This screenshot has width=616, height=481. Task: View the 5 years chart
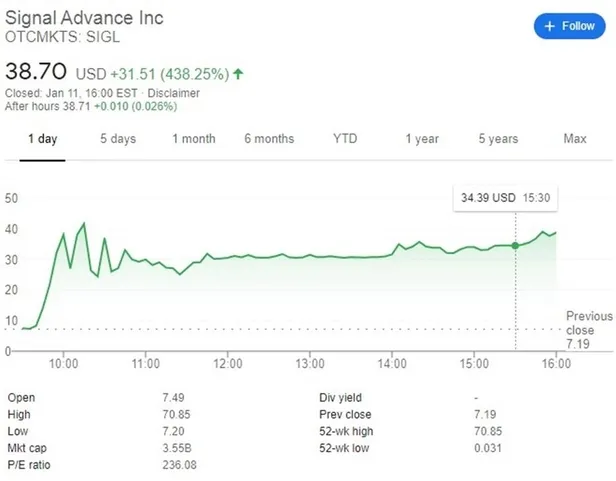point(498,139)
